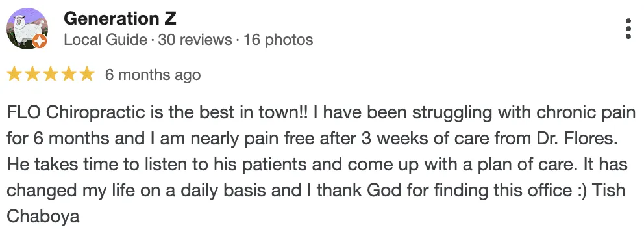This screenshot has height=238, width=644.
Task: Open the reviewer's 30 reviews link
Action: click(x=195, y=40)
